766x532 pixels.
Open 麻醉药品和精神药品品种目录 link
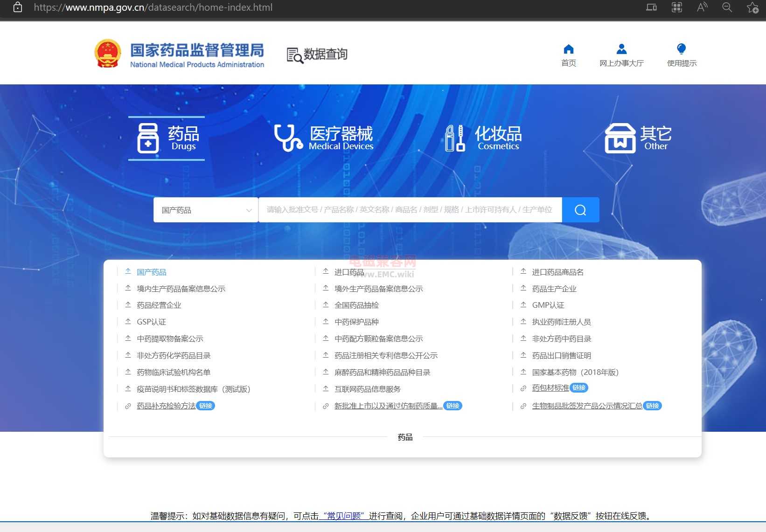pyautogui.click(x=382, y=372)
